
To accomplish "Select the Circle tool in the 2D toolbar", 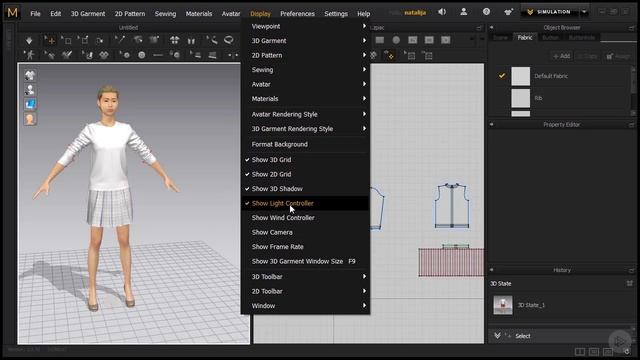I will pyautogui.click(x=396, y=40).
